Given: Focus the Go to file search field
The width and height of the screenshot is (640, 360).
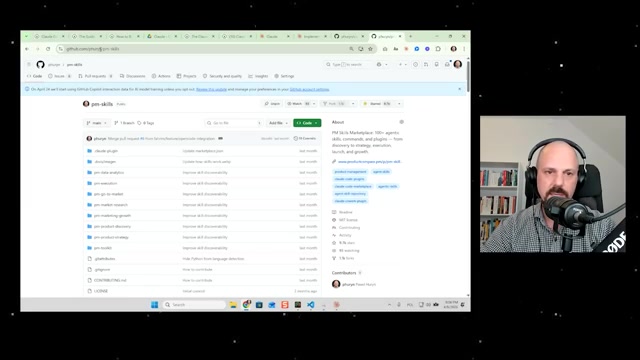Looking at the screenshot, I should (234, 123).
